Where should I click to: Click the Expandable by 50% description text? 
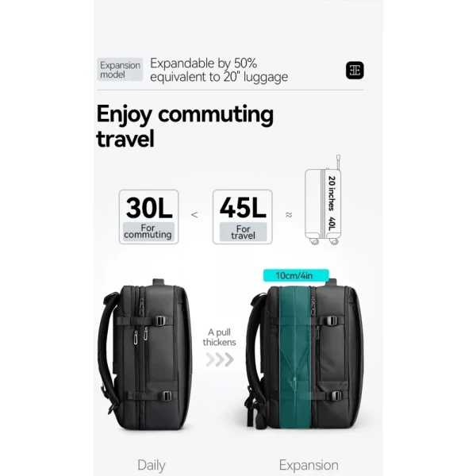pyautogui.click(x=219, y=70)
